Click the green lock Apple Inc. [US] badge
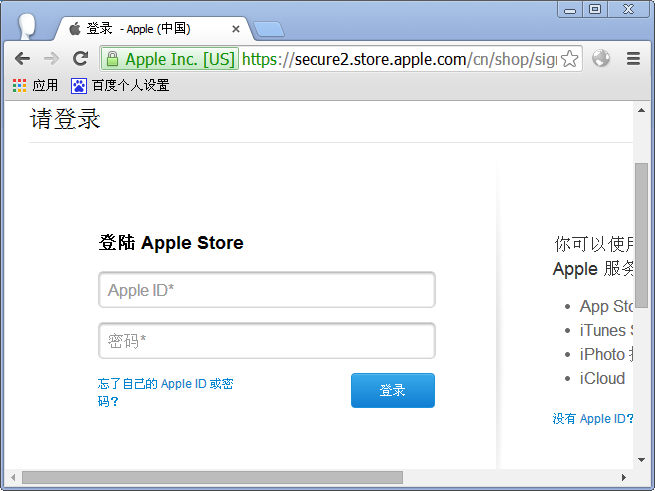655x491 pixels. coord(170,59)
